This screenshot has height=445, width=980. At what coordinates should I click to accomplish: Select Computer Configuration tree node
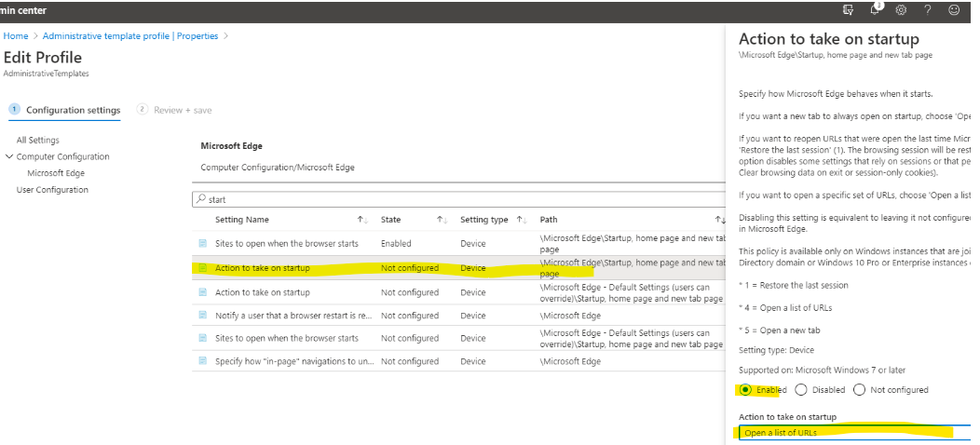click(x=63, y=156)
